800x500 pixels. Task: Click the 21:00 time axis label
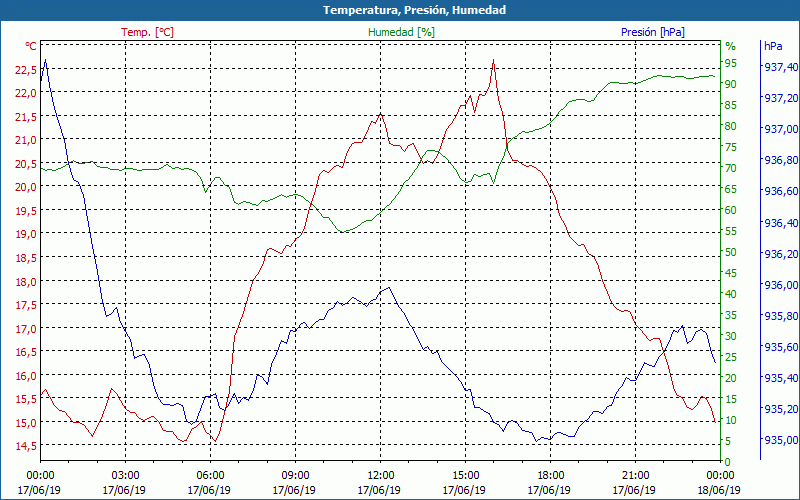pyautogui.click(x=635, y=476)
